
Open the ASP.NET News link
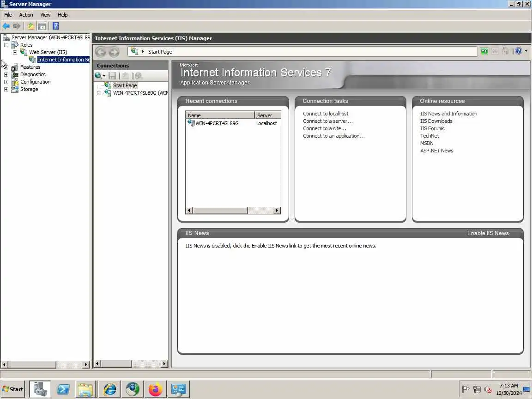pyautogui.click(x=437, y=151)
